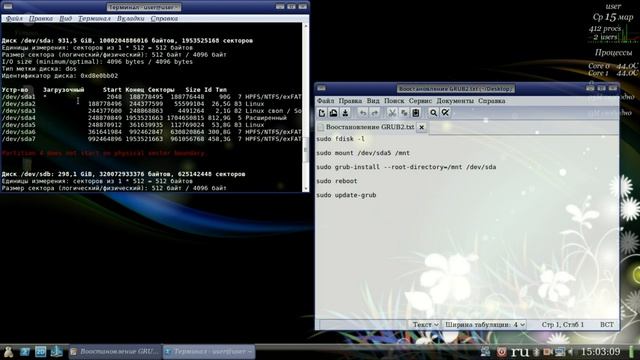This screenshot has width=640, height=360.
Task: Click the /dev/sda2 row in terminal
Action: (x=133, y=104)
